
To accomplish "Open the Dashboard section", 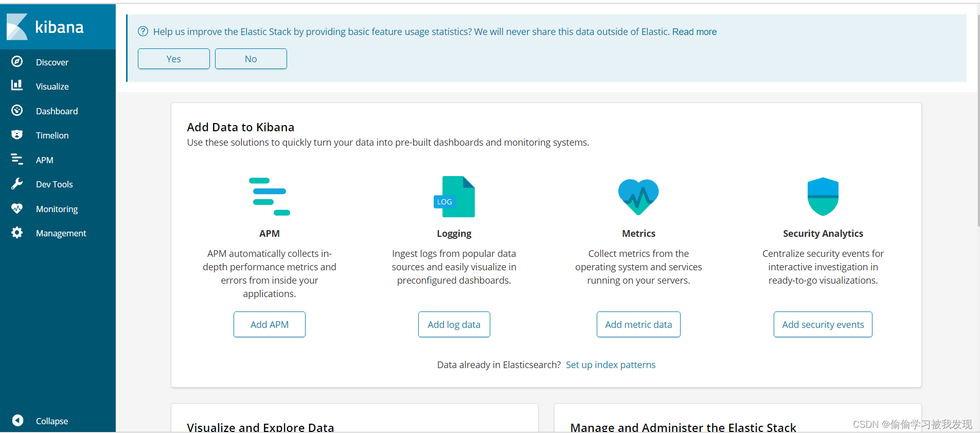I will tap(58, 111).
